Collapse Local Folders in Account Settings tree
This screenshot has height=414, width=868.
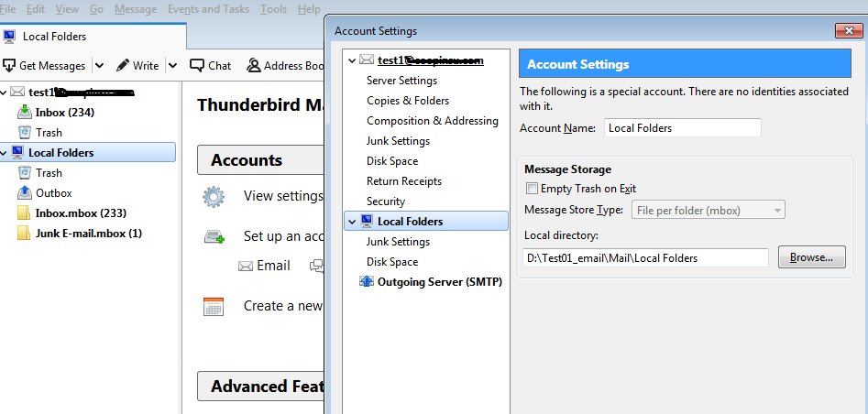point(352,222)
